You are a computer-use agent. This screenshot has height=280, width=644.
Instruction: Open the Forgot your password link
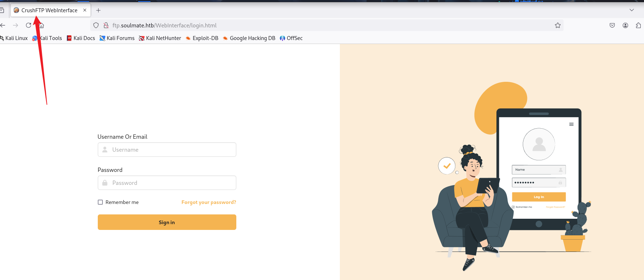click(x=209, y=202)
